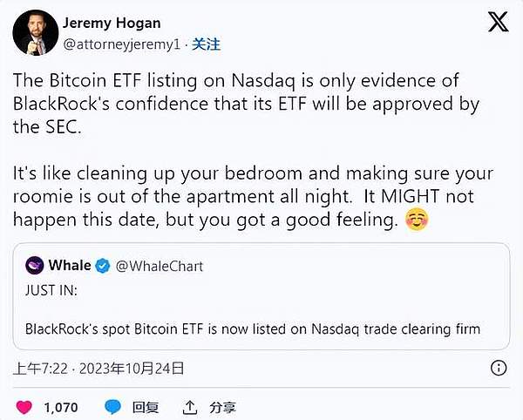Image resolution: width=523 pixels, height=420 pixels.
Task: Click Jeremy Hogan's profile photo
Action: (x=34, y=32)
